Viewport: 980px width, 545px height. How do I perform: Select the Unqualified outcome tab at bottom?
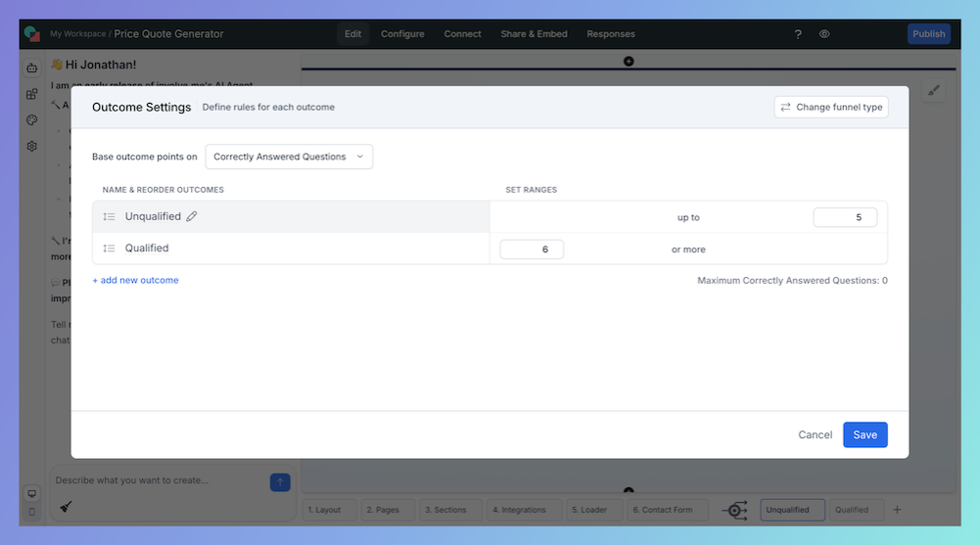click(792, 510)
